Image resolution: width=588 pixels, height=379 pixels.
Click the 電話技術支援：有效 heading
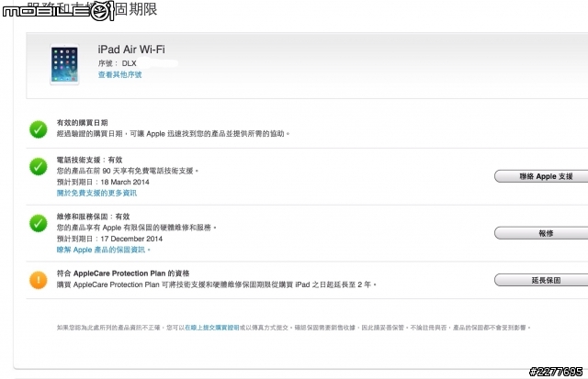point(90,160)
